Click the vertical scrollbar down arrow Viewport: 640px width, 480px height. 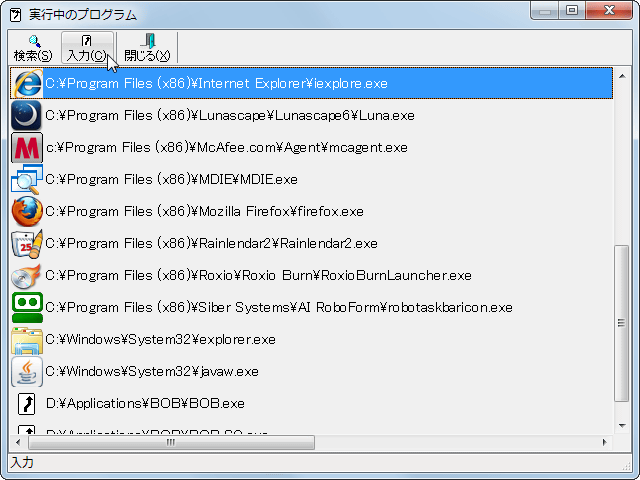coord(622,426)
